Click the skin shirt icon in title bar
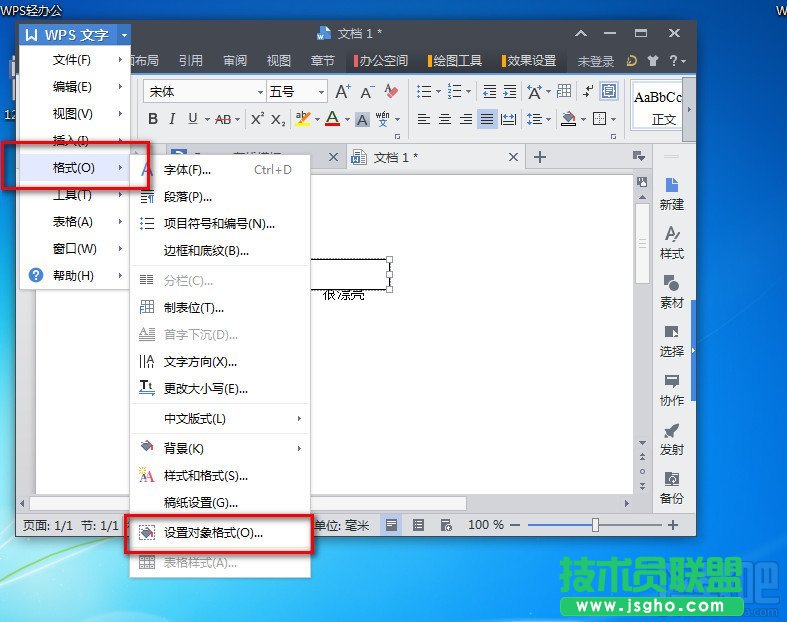787x622 pixels. 652,61
